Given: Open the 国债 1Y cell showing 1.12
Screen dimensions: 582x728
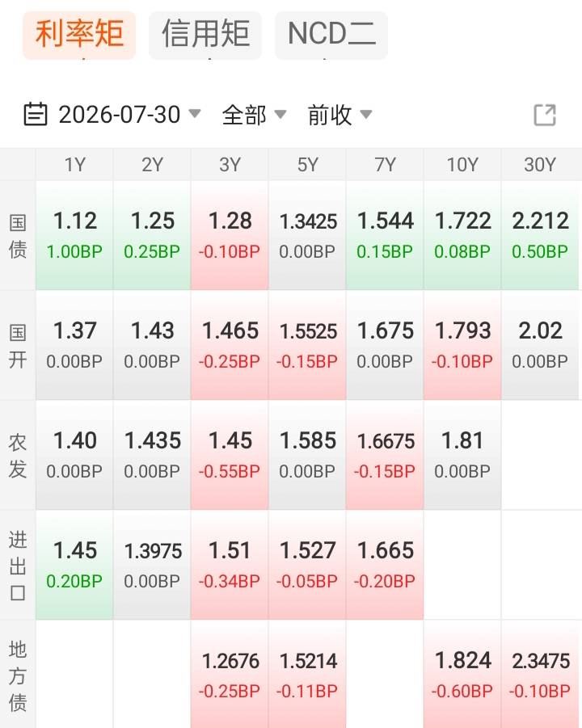Looking at the screenshot, I should (74, 235).
